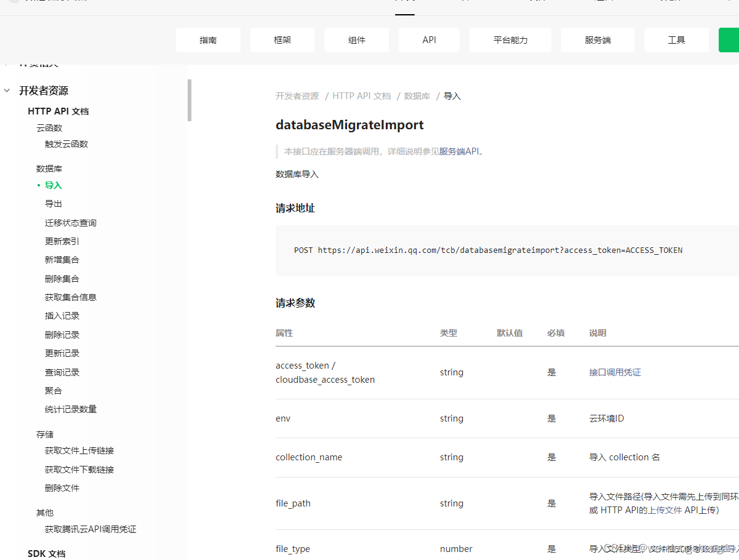Click the number type cell for file_type

(456, 549)
